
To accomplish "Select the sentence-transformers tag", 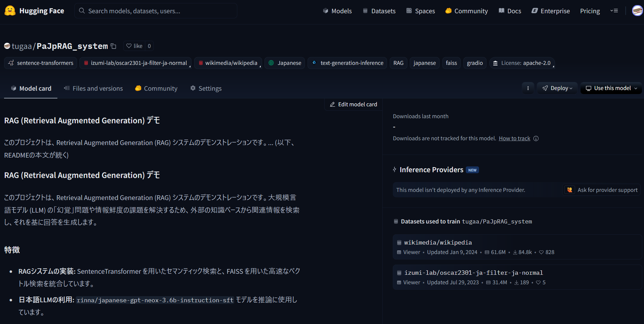I will pyautogui.click(x=41, y=63).
